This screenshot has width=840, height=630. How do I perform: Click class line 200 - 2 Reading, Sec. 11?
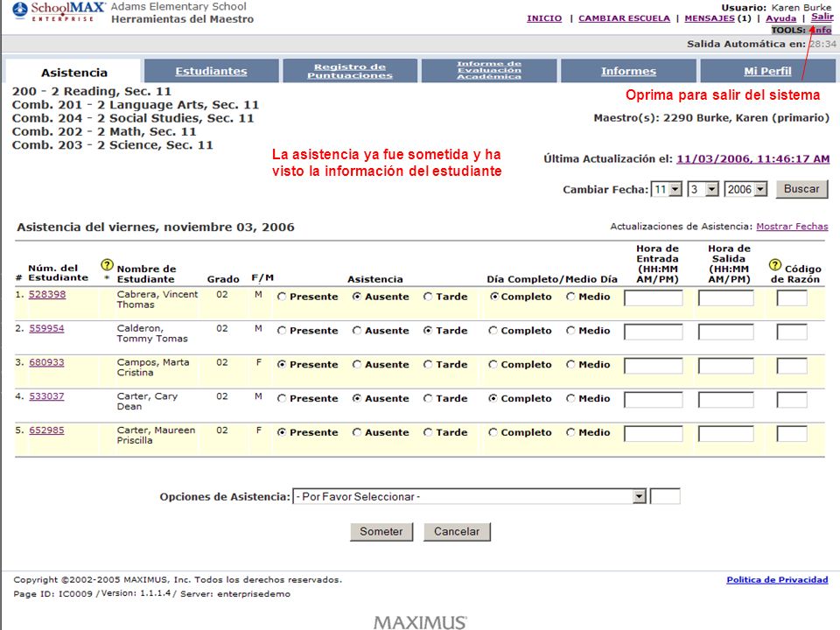[92, 92]
